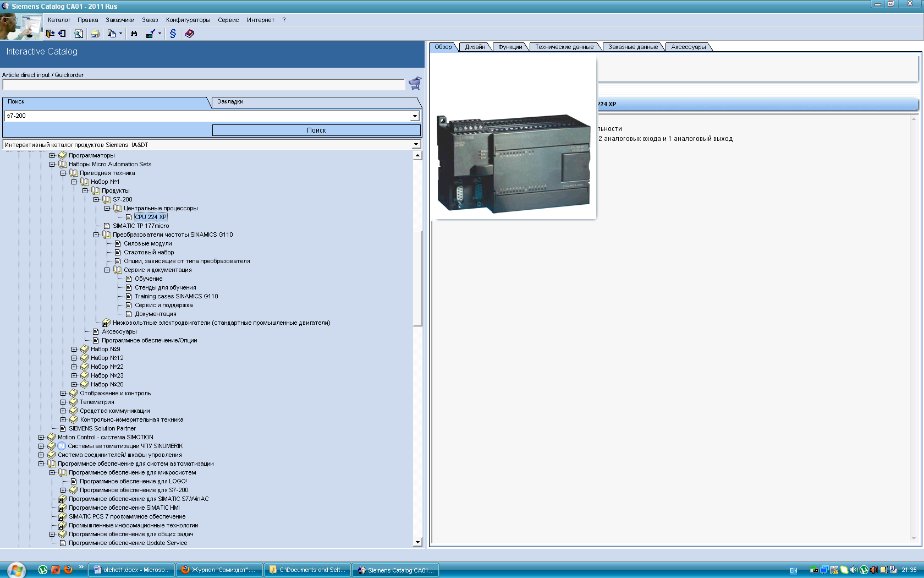Select Силовые модули tree item
This screenshot has height=578, width=924.
point(148,243)
